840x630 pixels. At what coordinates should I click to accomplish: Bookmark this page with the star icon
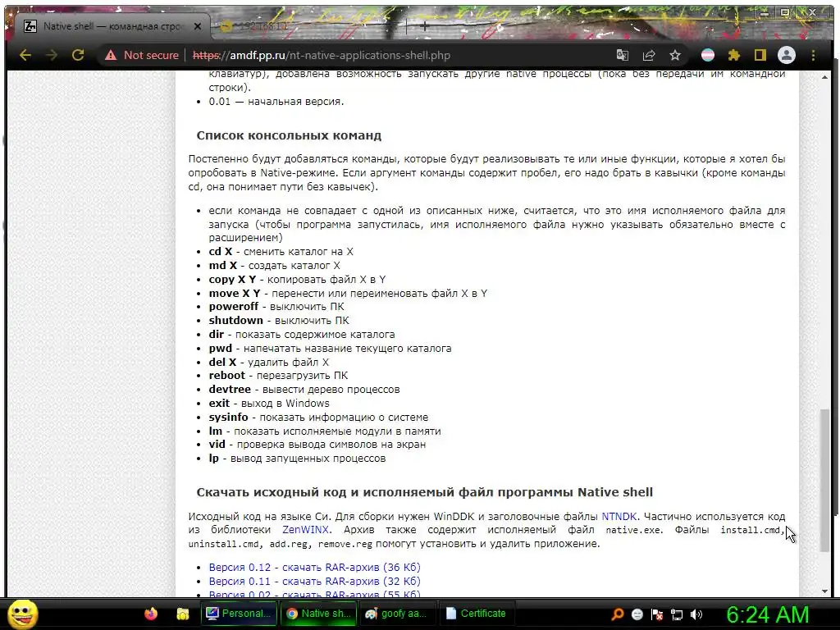point(675,55)
